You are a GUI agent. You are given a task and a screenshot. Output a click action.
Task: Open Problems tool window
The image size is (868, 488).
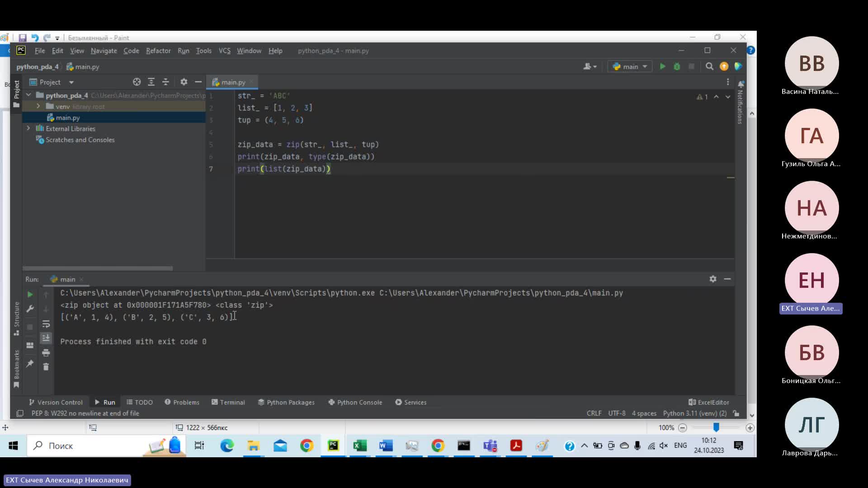click(182, 402)
